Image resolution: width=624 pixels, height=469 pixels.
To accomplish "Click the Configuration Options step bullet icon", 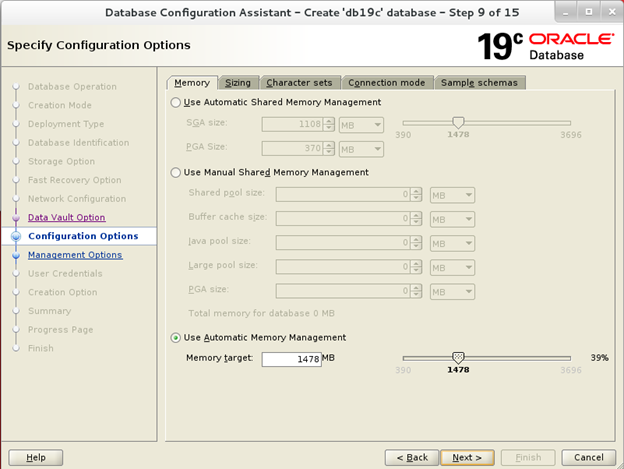I will pos(16,236).
